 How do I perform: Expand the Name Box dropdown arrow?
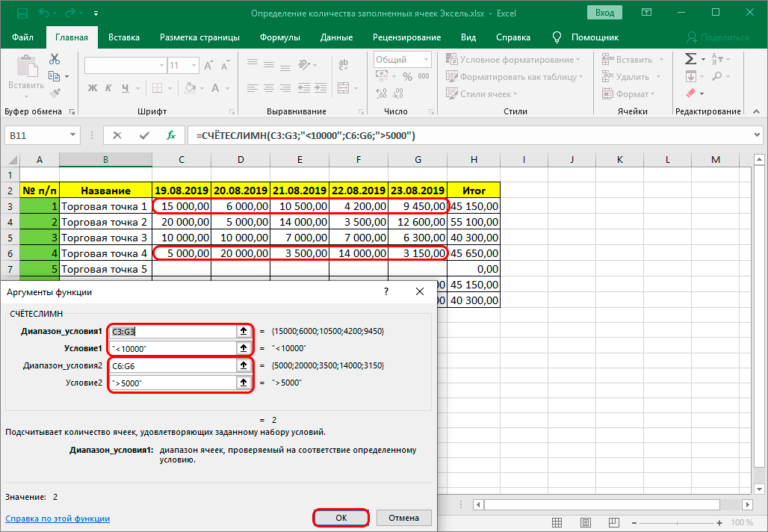pyautogui.click(x=72, y=135)
